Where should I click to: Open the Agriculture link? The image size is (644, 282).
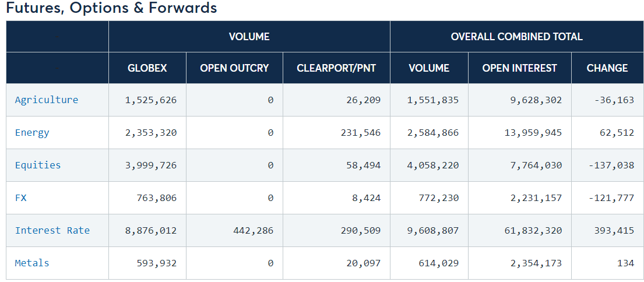47,100
